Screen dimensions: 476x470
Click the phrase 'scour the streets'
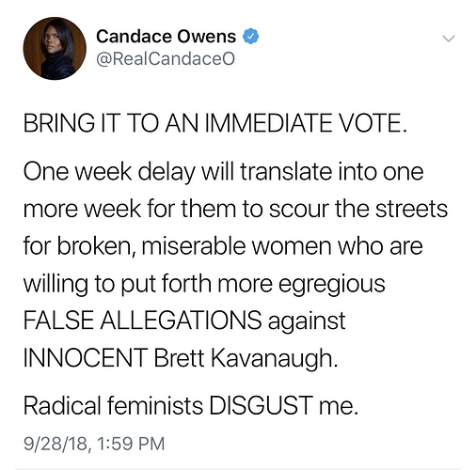pos(358,209)
